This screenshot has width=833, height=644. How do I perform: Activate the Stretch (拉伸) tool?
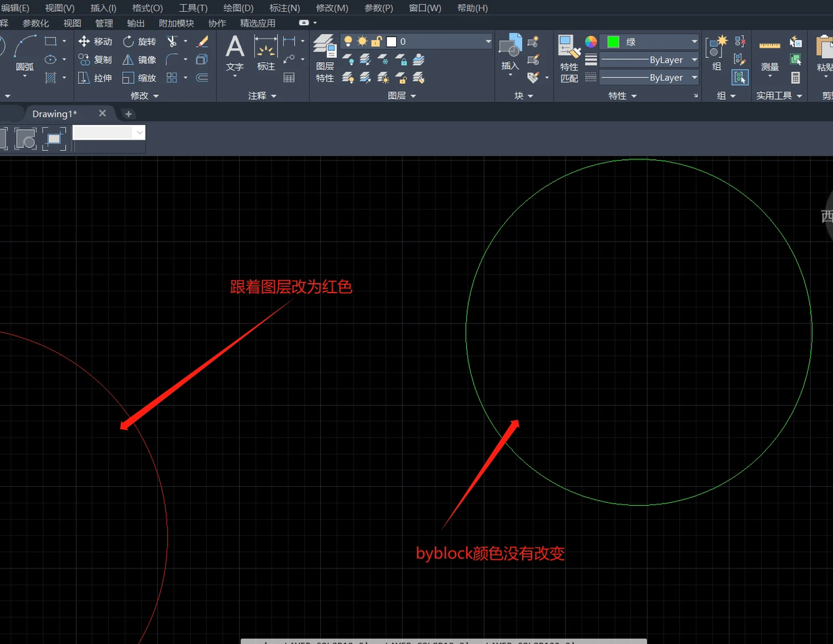click(x=95, y=78)
